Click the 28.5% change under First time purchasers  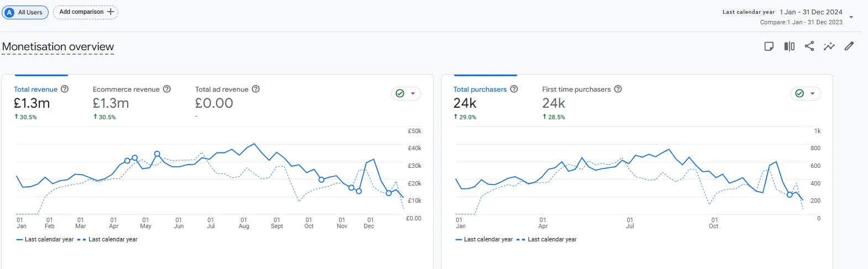(x=554, y=117)
